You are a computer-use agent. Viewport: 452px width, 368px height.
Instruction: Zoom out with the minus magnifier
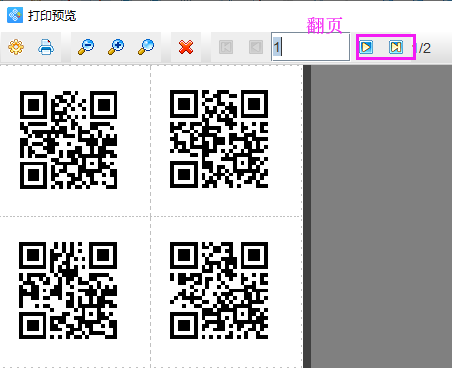(x=86, y=47)
